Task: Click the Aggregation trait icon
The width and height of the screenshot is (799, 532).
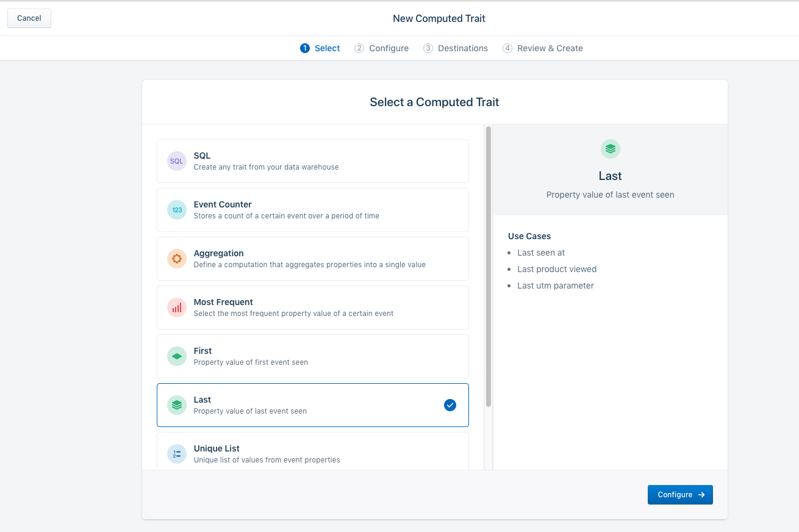Action: [x=177, y=259]
